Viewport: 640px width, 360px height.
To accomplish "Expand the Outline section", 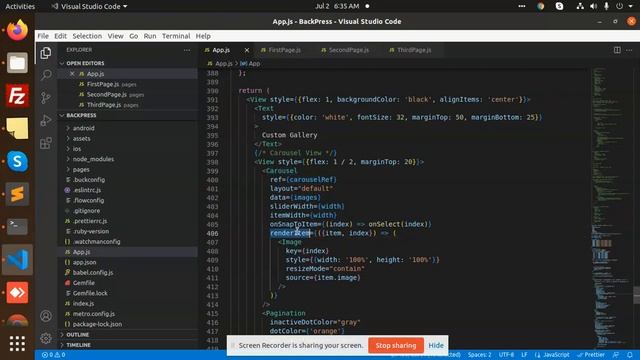I will pos(78,335).
